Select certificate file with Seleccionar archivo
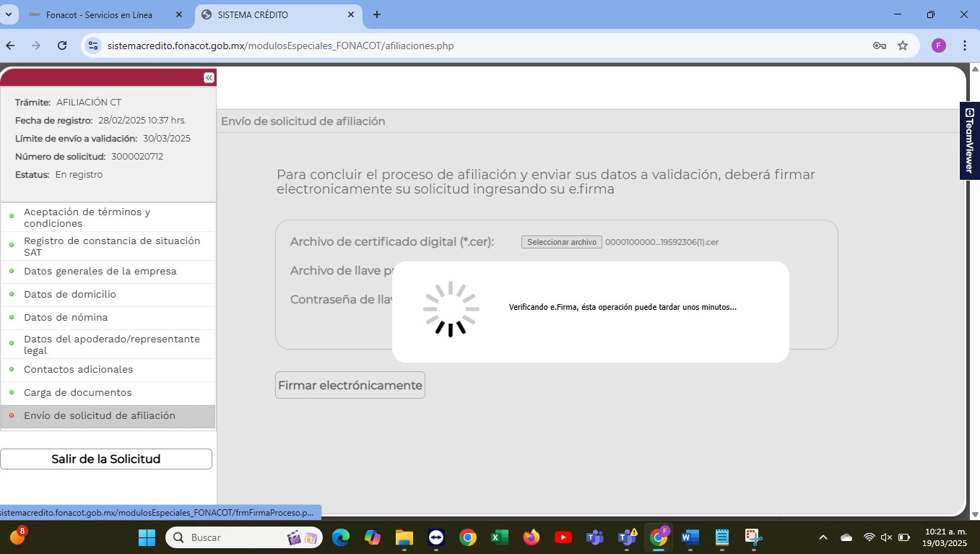The image size is (980, 554). tap(561, 242)
